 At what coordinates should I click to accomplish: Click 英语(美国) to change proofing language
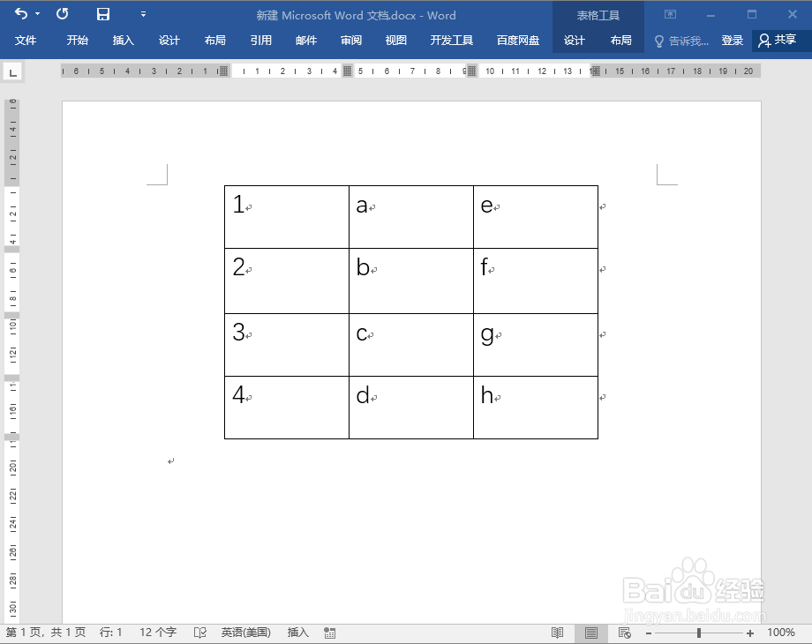click(245, 633)
